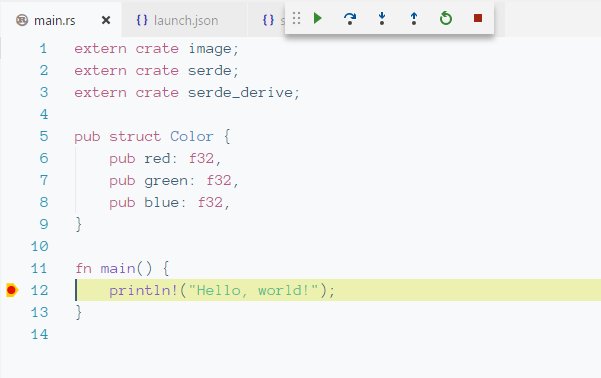The width and height of the screenshot is (601, 378).
Task: Click 'serde' on line 2
Action: [x=210, y=71]
